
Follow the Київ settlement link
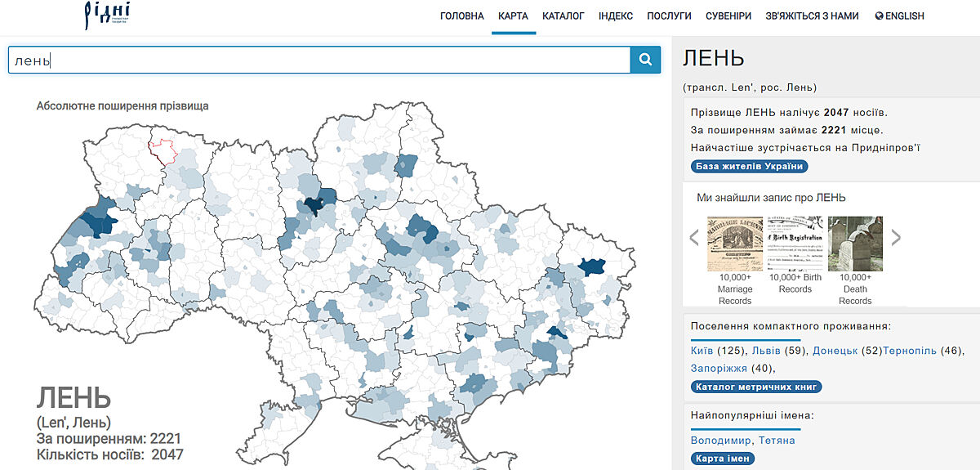pyautogui.click(x=702, y=351)
